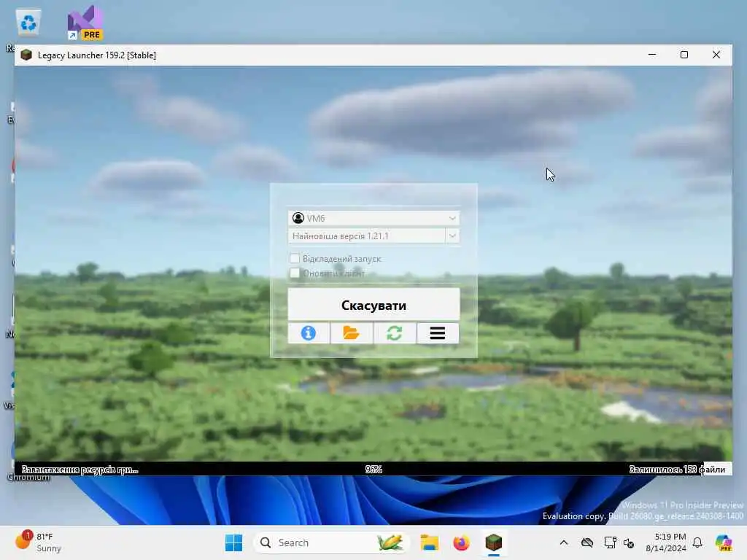Click the Legacy Launcher title bar block icon
The image size is (747, 560).
(x=27, y=55)
